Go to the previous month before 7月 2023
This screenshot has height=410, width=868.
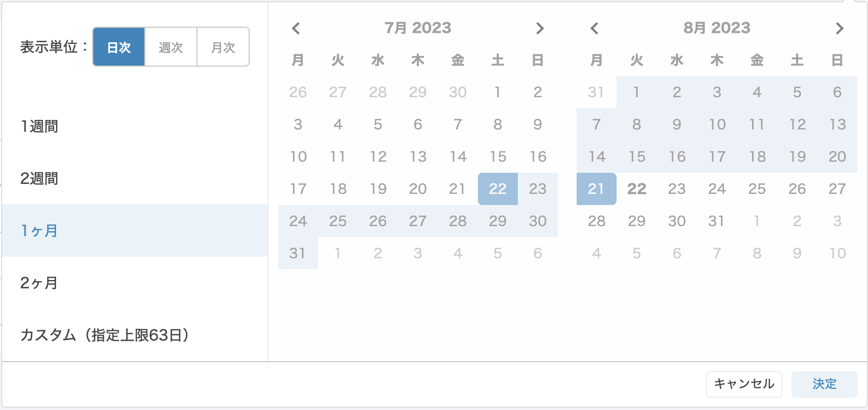click(296, 28)
